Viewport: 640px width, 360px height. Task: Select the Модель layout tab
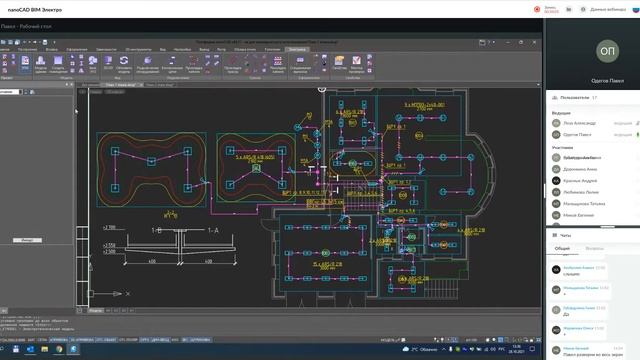(x=96, y=311)
